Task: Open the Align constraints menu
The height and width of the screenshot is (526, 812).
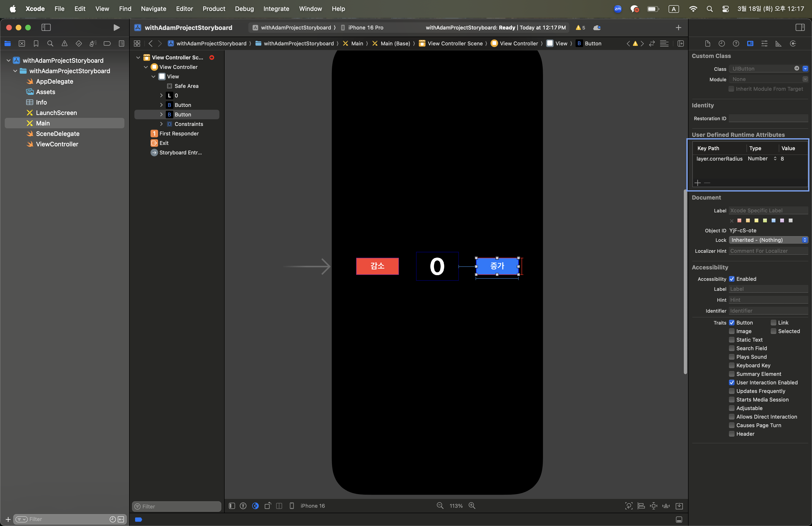Action: pos(642,506)
